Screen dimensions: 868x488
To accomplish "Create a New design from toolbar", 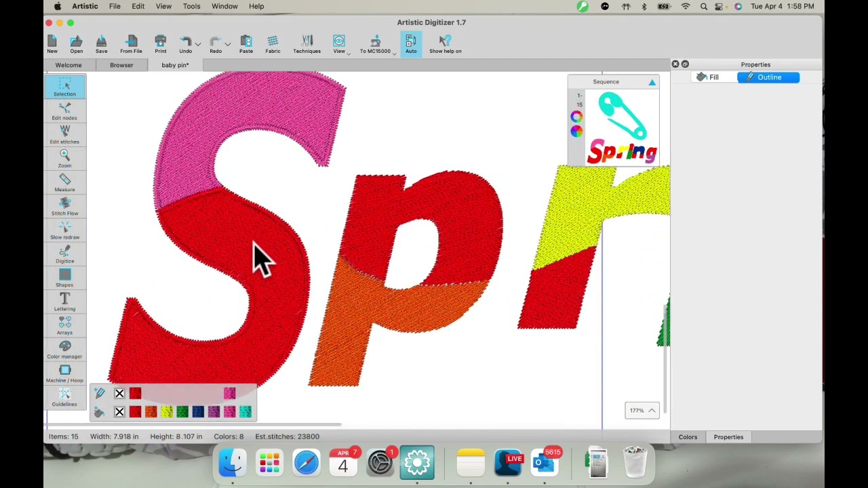I will click(52, 45).
